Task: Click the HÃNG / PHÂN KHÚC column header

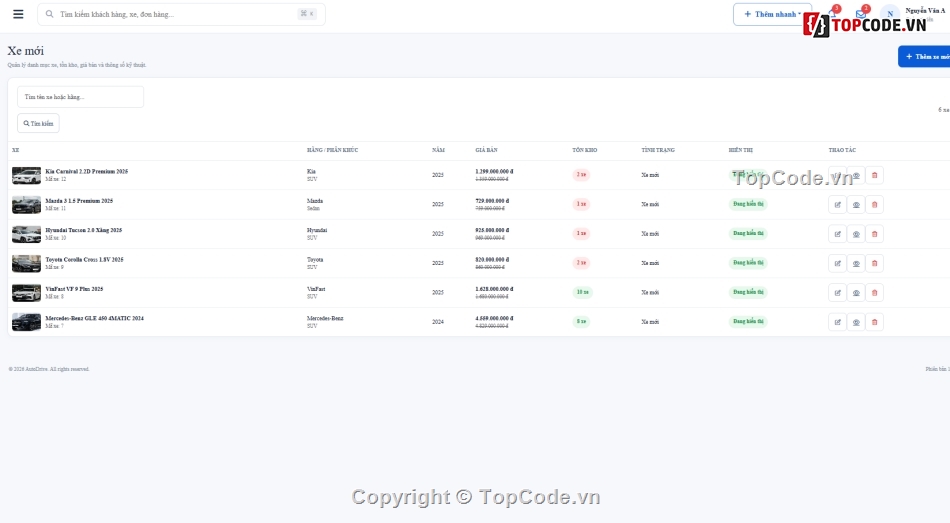Action: (333, 150)
